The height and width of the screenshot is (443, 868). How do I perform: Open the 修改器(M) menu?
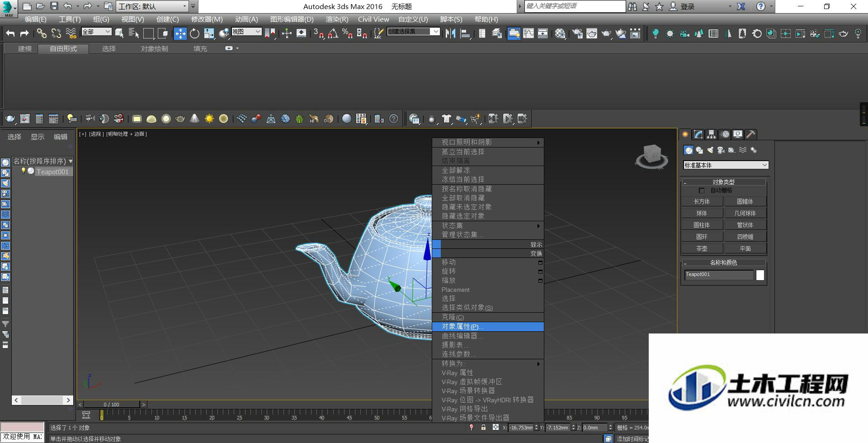coord(207,19)
